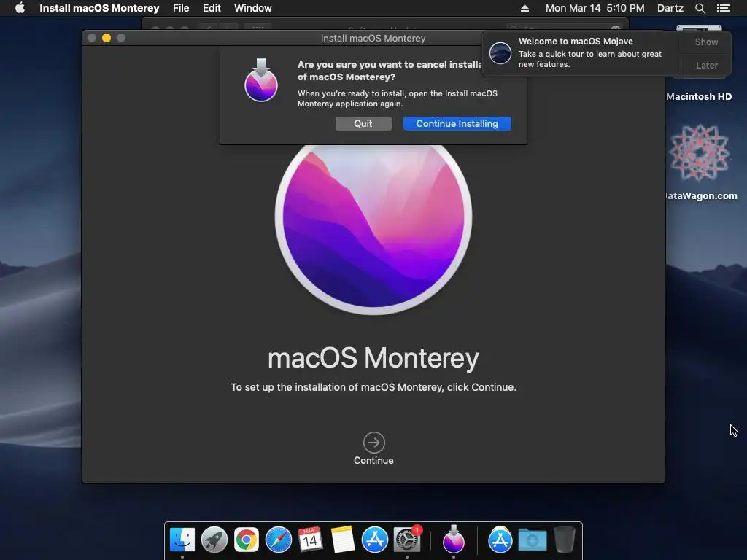The height and width of the screenshot is (560, 747).
Task: Open Google Chrome from the Dock
Action: [247, 540]
